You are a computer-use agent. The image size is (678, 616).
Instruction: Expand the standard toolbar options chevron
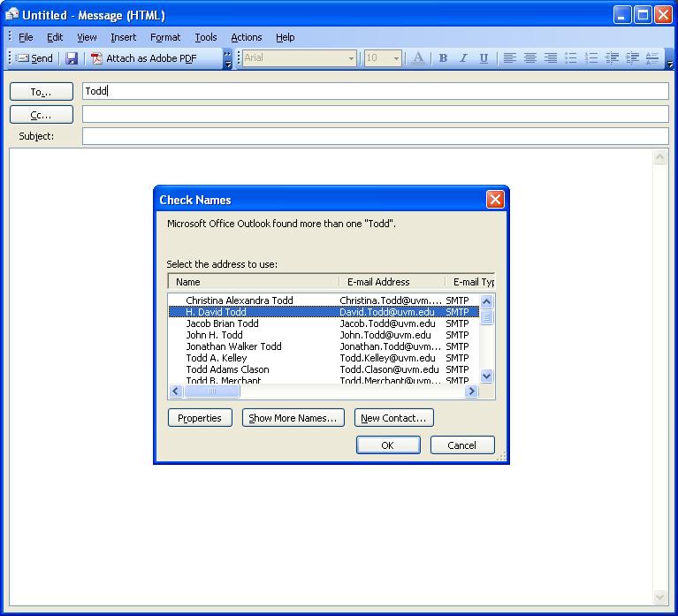coord(227,59)
